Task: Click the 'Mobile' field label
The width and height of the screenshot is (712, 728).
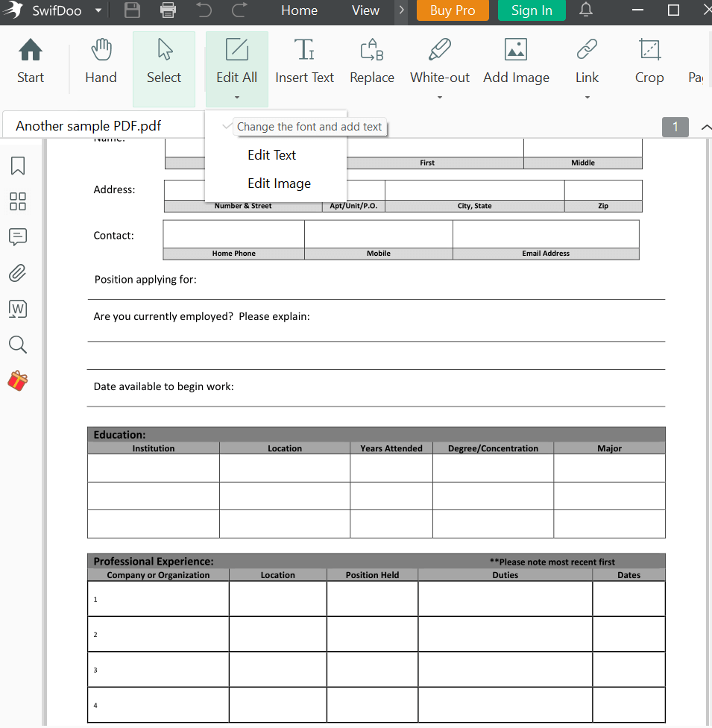Action: 378,254
